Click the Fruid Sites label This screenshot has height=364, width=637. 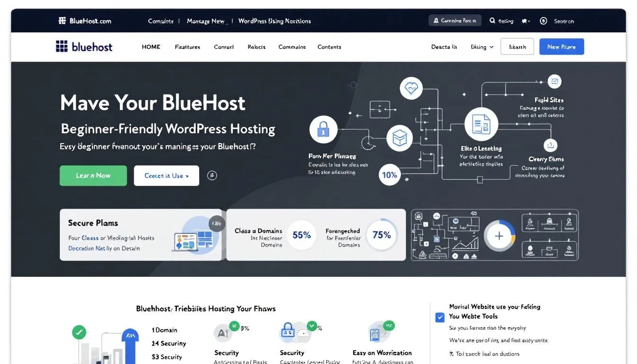point(549,100)
